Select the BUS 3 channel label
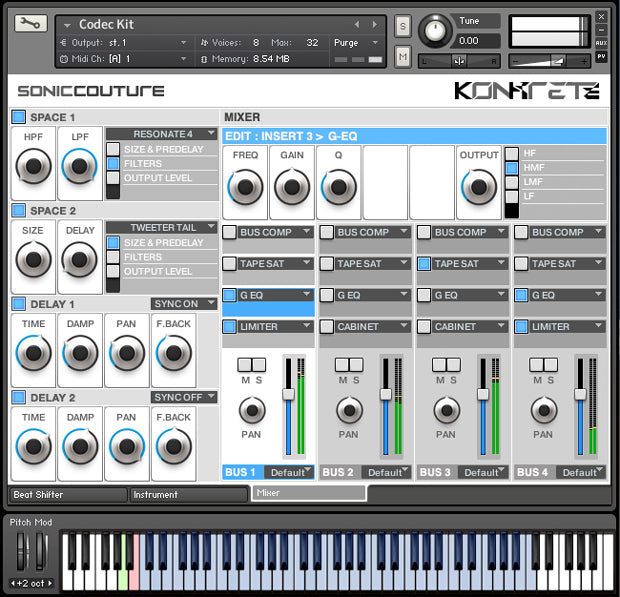This screenshot has height=597, width=620. click(x=435, y=472)
